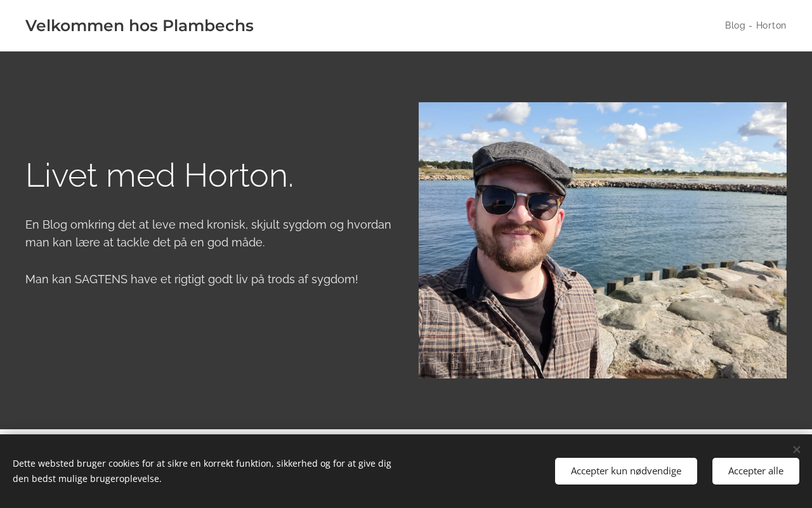The image size is (812, 508).
Task: Click the "Velkommen hos Plambechs" site title
Action: coord(140,26)
